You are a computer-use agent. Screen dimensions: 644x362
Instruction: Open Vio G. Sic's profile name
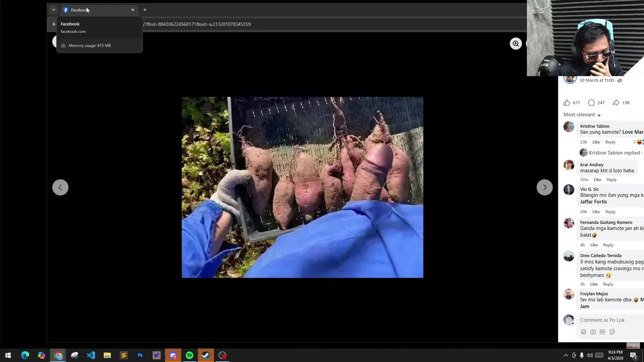click(590, 189)
